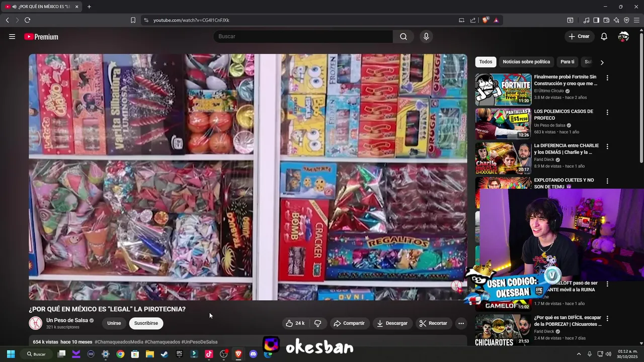Open the browser main hamburger menu

coord(636,20)
